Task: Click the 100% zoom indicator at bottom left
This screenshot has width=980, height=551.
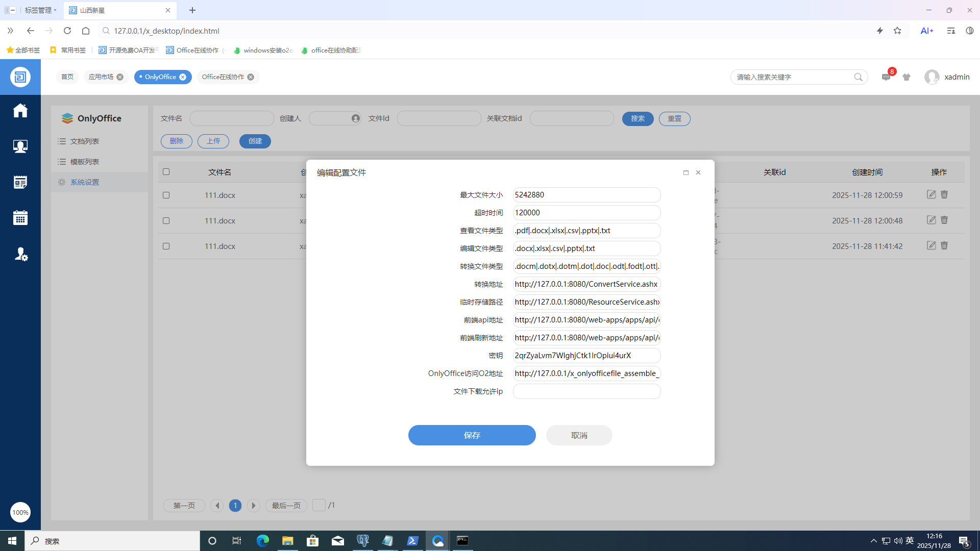Action: pyautogui.click(x=20, y=512)
